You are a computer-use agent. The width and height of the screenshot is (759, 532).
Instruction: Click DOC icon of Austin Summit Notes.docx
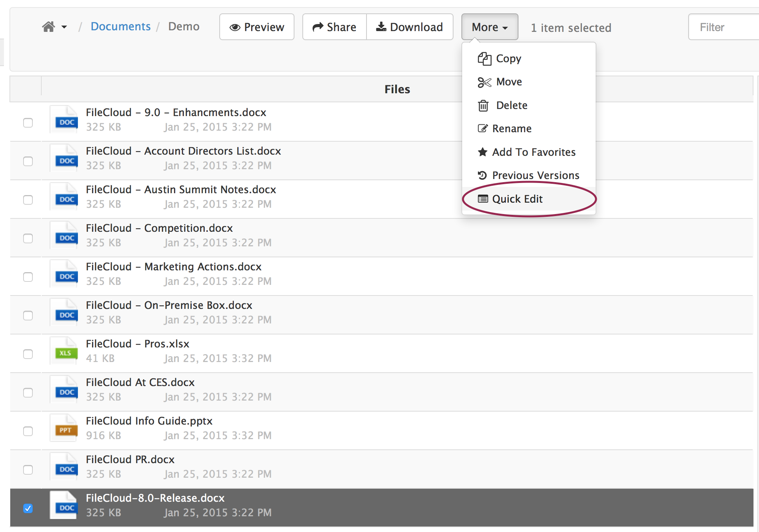(64, 197)
